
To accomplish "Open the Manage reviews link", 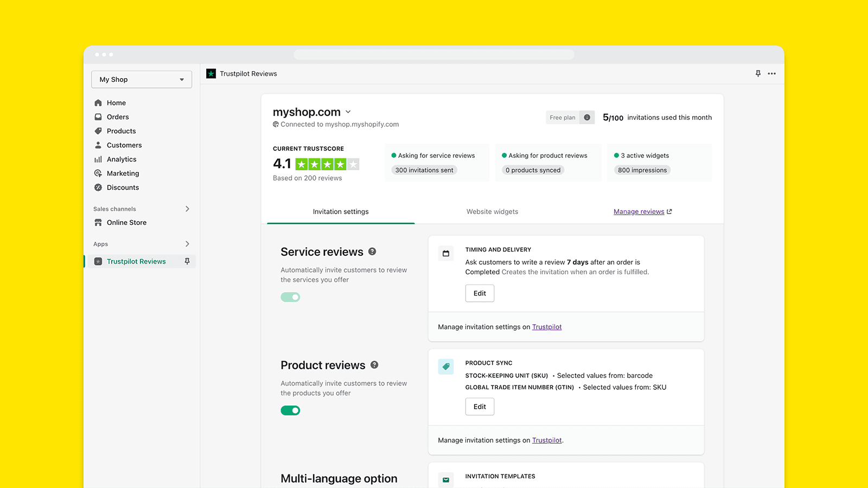I will (639, 211).
